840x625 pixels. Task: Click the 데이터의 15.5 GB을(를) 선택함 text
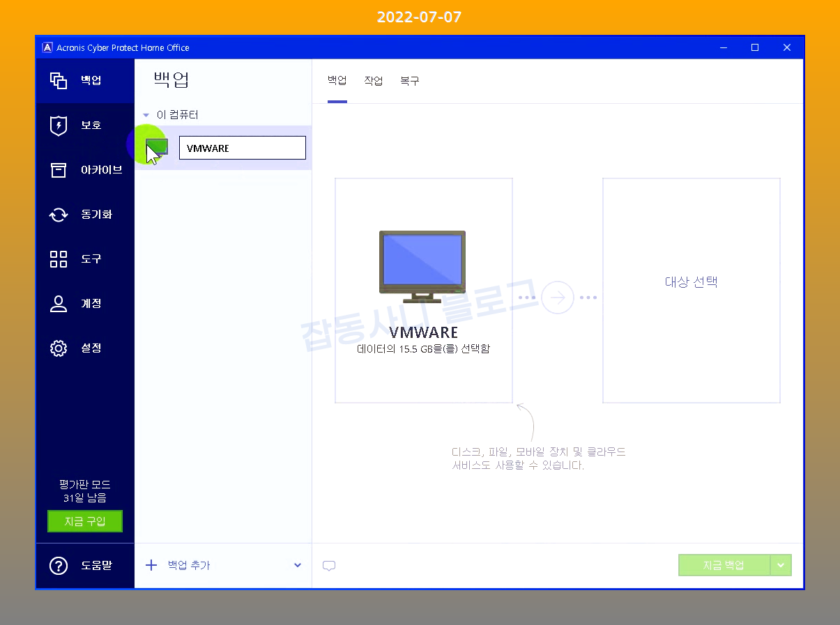point(424,348)
